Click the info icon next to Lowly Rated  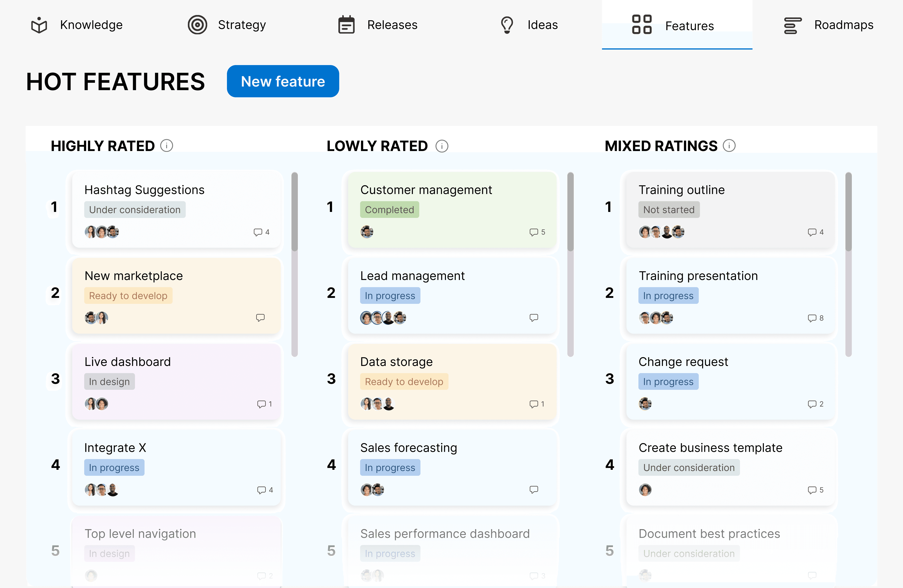click(x=442, y=146)
